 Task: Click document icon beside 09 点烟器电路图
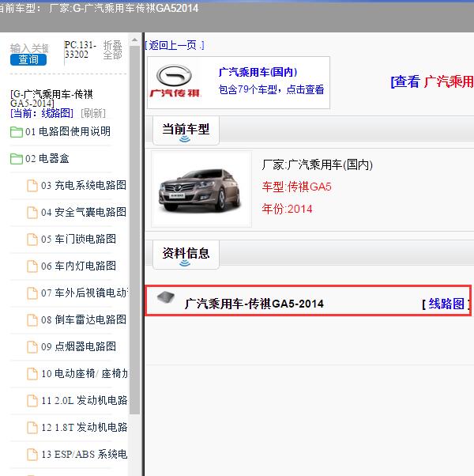point(32,346)
